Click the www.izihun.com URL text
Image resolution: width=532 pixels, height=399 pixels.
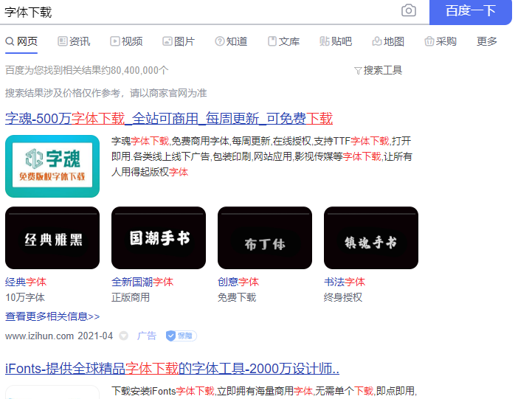pos(39,336)
